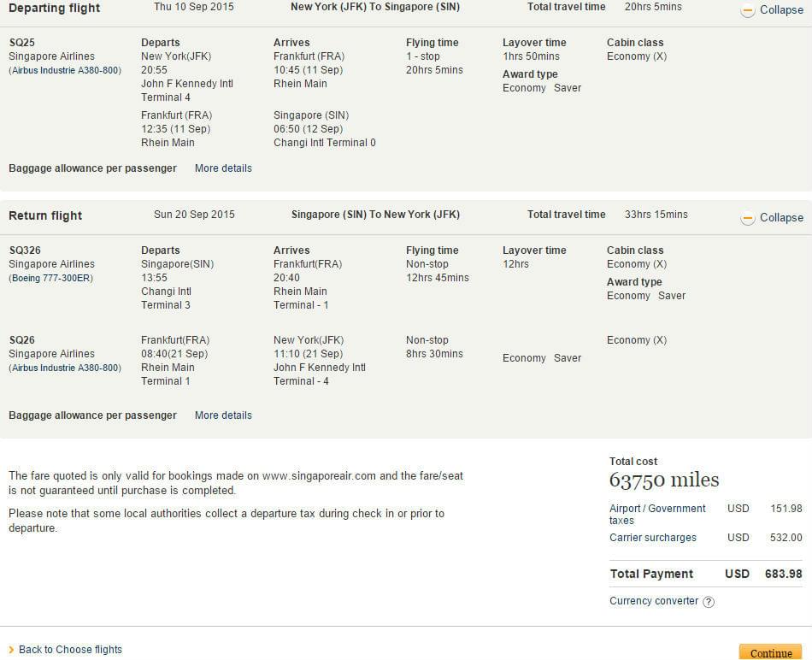Click the surcharge amount 532.00
The image size is (812, 660).
pos(786,538)
